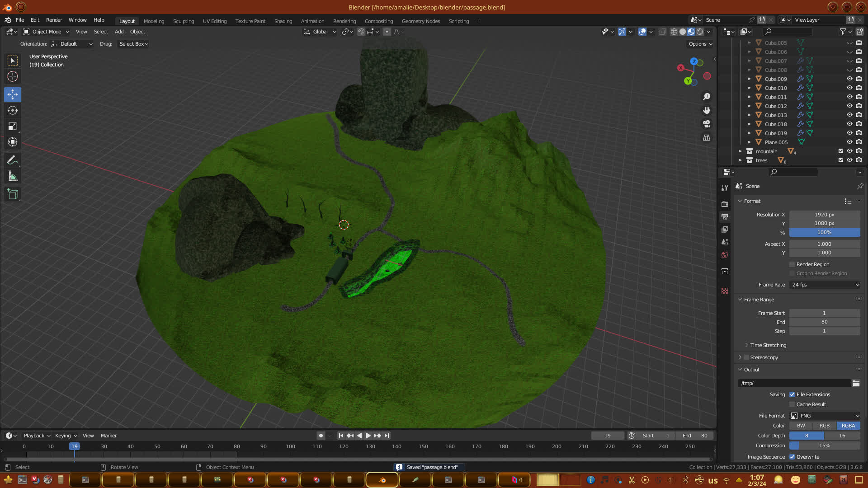
Task: Select the Measure tool
Action: (x=13, y=177)
